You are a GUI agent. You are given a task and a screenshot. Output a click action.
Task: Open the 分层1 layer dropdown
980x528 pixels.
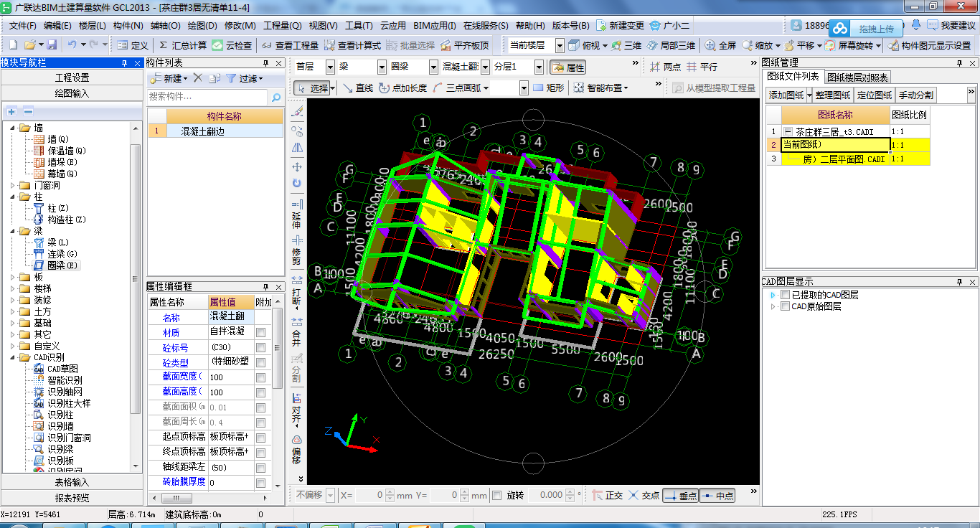pyautogui.click(x=538, y=67)
